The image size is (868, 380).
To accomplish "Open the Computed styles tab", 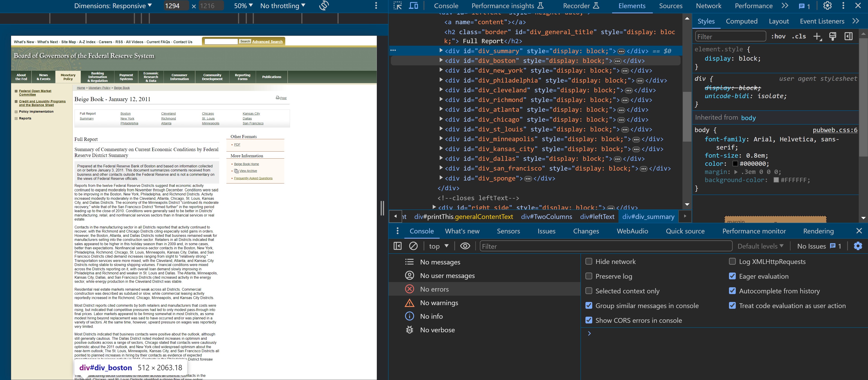I will [741, 21].
